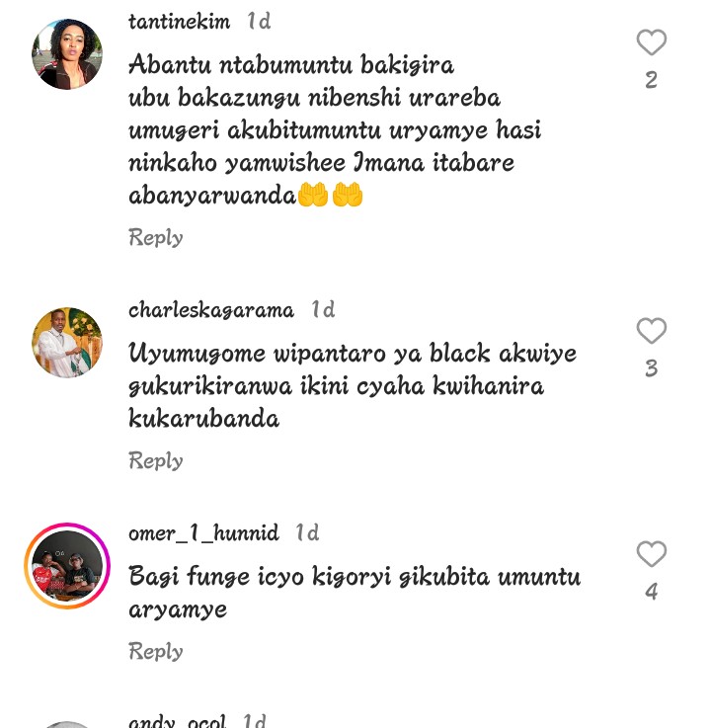Open the charleskagarama username link
711x728 pixels.
(211, 310)
